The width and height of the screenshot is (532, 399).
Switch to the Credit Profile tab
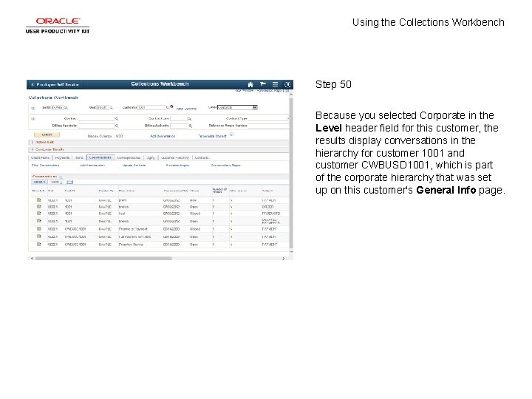click(40, 158)
